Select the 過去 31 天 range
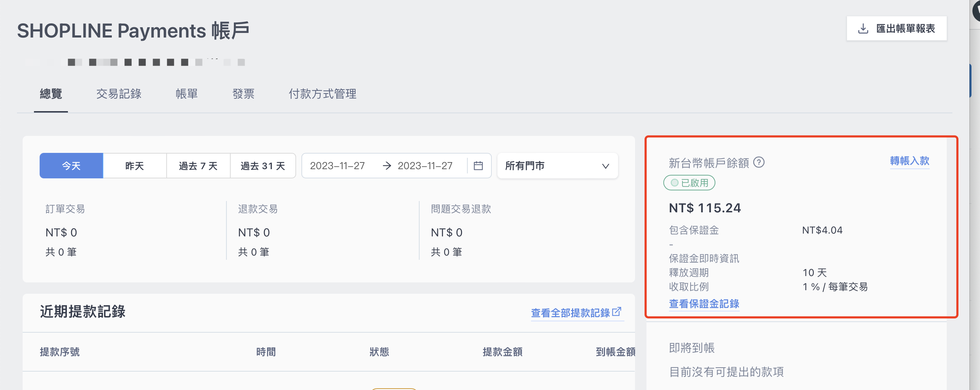Screen dimensions: 980x390 [263, 166]
